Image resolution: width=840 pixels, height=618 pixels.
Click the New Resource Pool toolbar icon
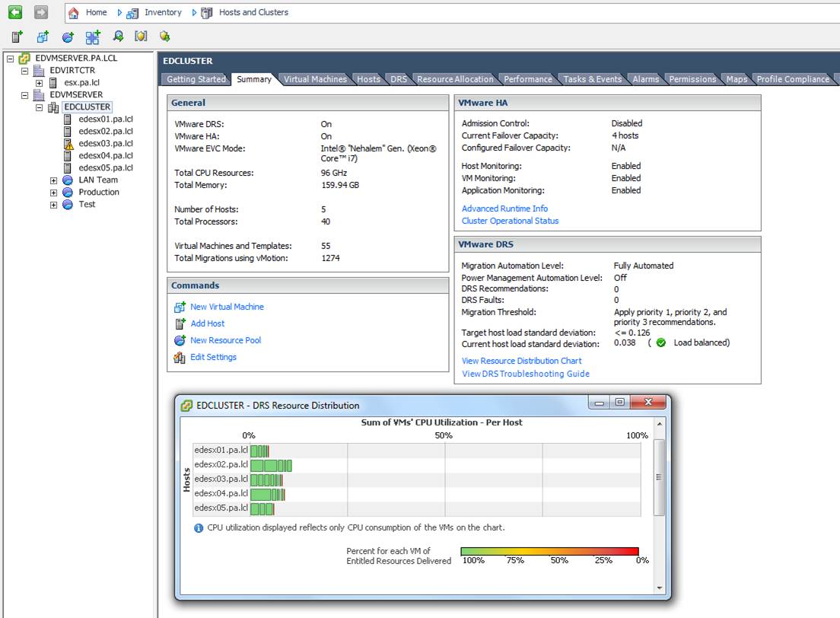point(68,37)
